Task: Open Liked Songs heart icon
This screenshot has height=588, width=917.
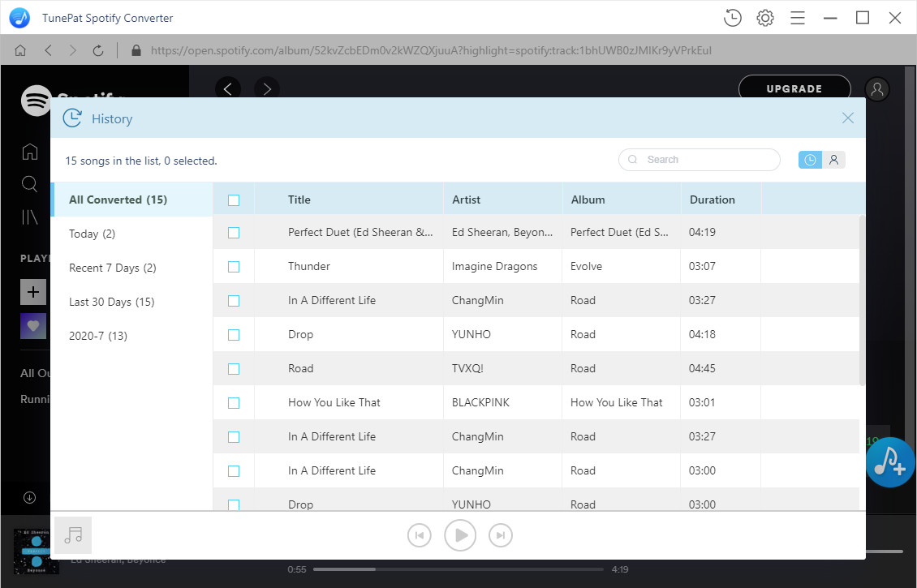Action: [33, 326]
